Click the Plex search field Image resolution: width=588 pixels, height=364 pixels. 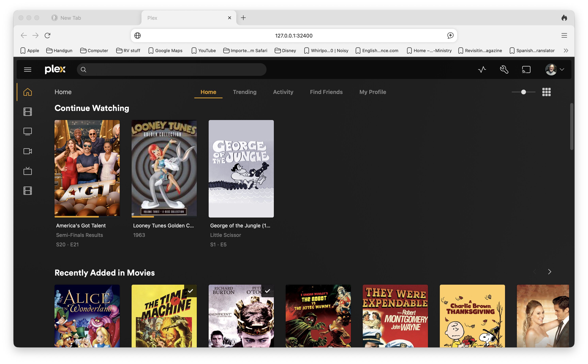click(171, 69)
